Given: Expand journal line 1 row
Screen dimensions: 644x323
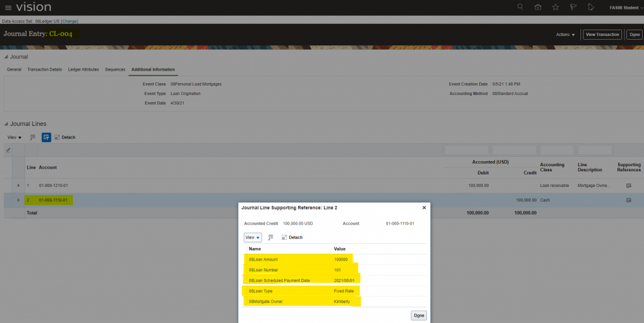Looking at the screenshot, I should pyautogui.click(x=18, y=186).
